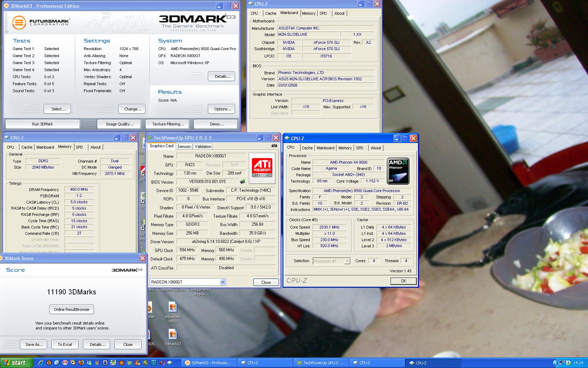Click the network icon in system tray
Image resolution: width=588 pixels, height=368 pixels.
pyautogui.click(x=562, y=363)
